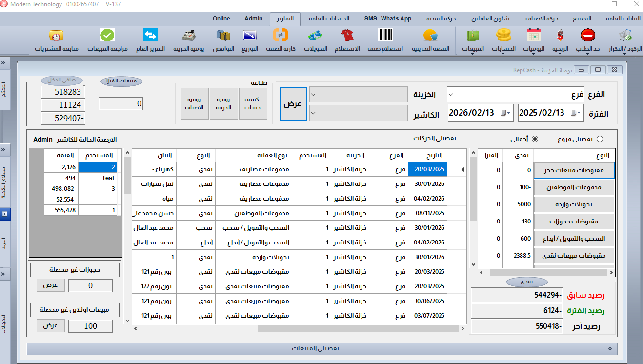The width and height of the screenshot is (643, 364).
Task: Open the الفرع branch dropdown
Action: point(516,95)
